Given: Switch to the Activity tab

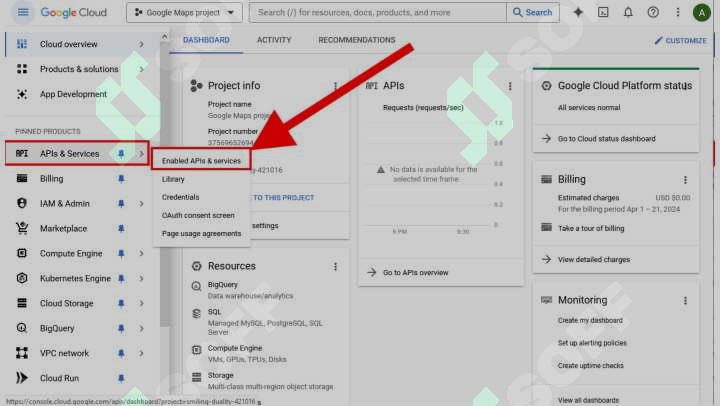Looking at the screenshot, I should (274, 40).
